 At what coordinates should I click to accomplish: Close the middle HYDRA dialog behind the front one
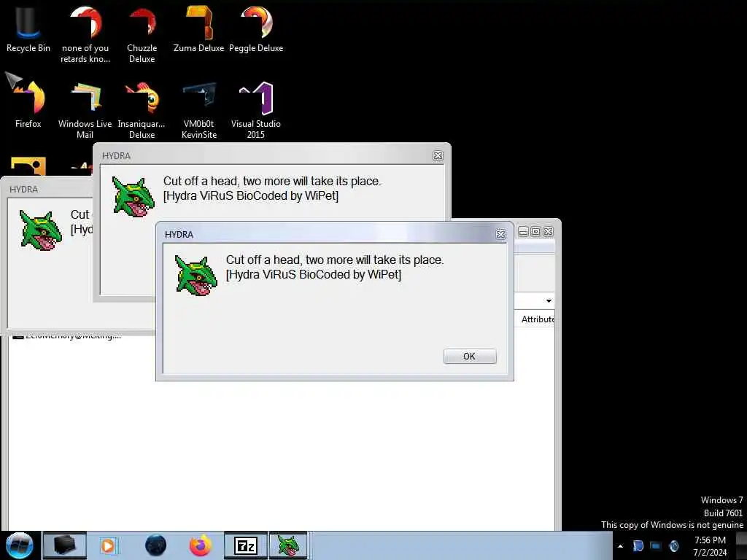(438, 156)
